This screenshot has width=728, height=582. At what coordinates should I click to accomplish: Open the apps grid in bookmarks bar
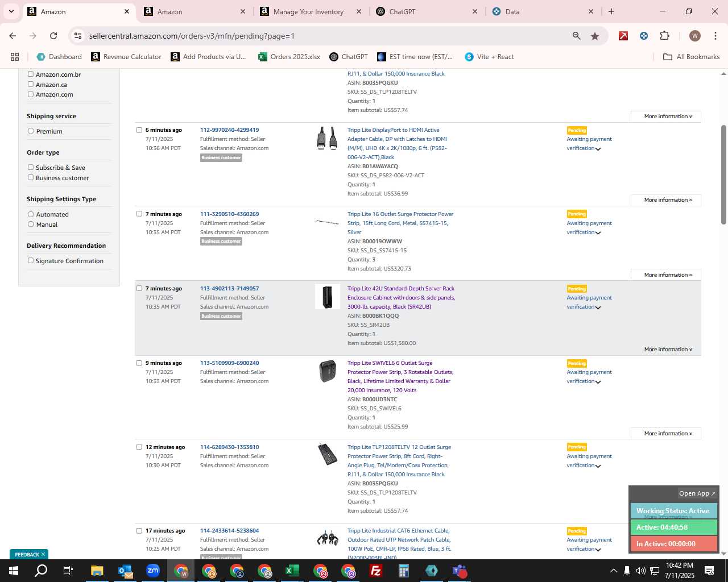point(15,57)
